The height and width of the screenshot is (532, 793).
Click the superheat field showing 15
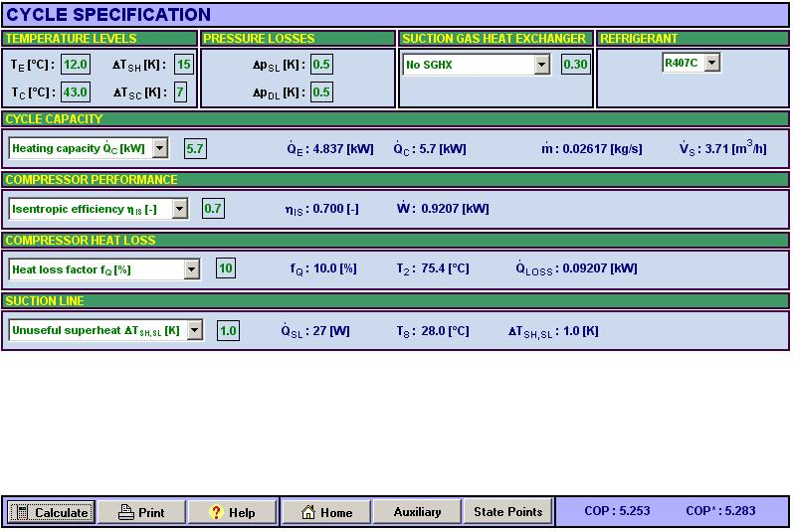click(x=184, y=65)
